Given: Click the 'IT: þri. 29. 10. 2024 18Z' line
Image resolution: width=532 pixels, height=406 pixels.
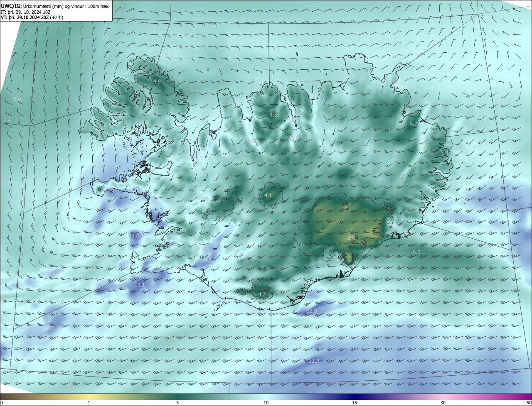Looking at the screenshot, I should click(26, 12).
